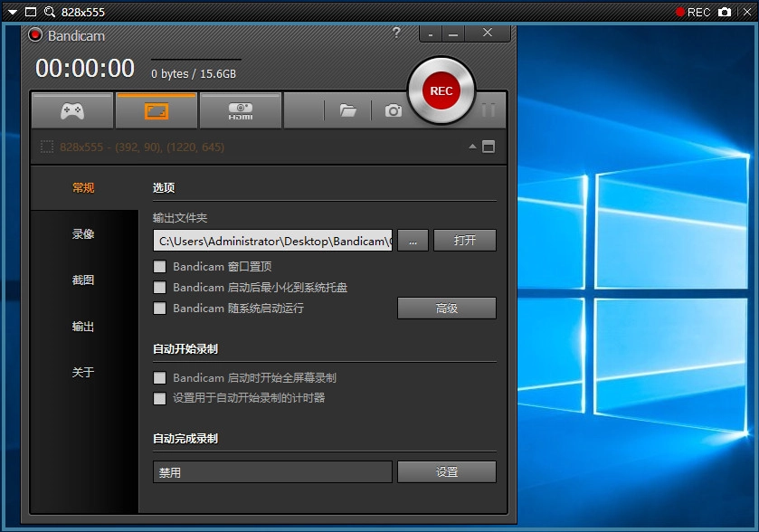759x532 pixels.
Task: Open the 关于 section
Action: [x=82, y=372]
